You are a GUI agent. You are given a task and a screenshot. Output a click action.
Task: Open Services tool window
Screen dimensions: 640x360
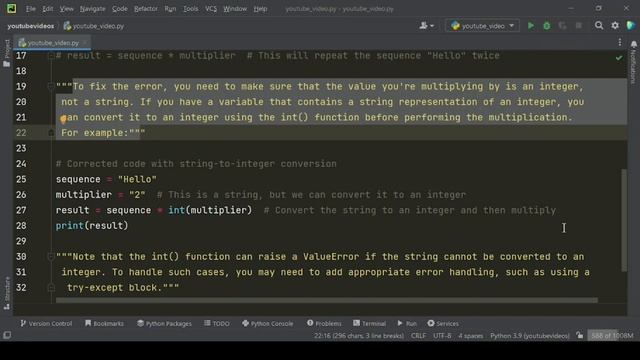coord(443,323)
